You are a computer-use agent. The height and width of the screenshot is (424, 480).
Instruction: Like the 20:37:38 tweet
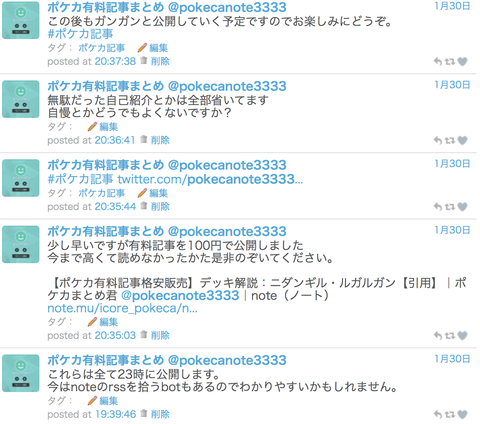pyautogui.click(x=462, y=62)
